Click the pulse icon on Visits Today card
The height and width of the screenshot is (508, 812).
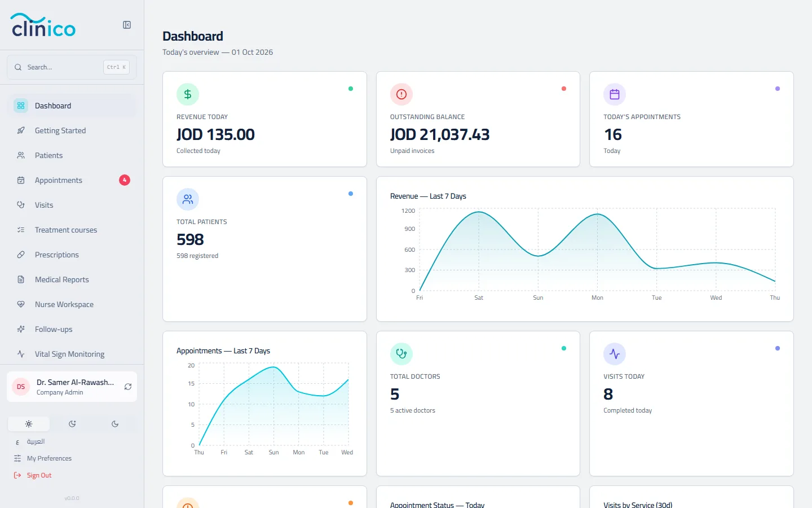(615, 354)
